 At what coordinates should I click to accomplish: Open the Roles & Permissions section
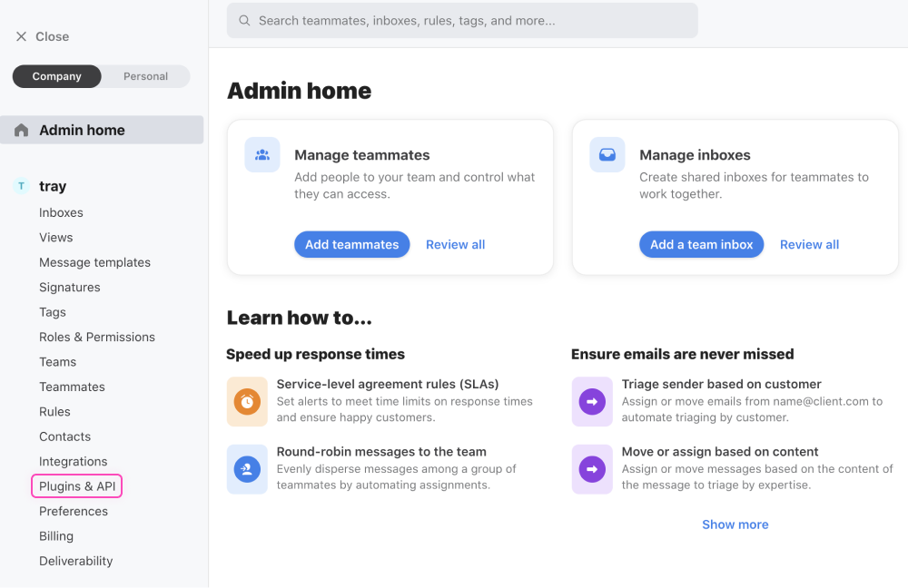pyautogui.click(x=97, y=337)
